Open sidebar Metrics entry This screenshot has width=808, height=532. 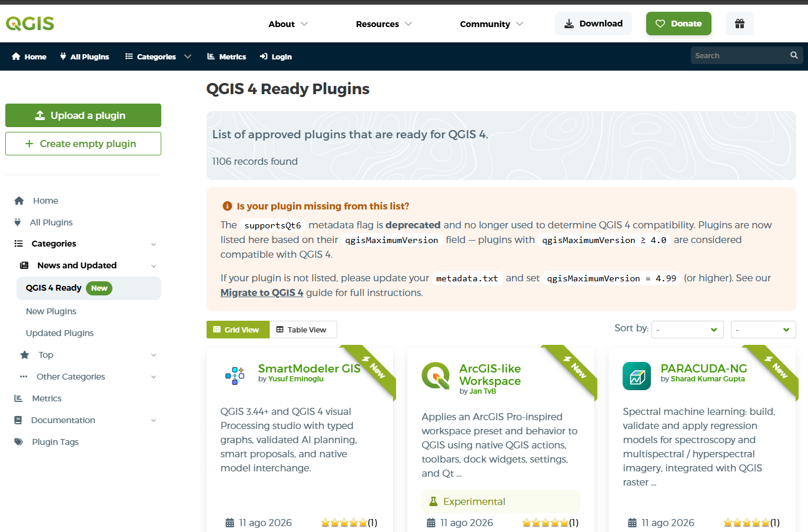47,398
